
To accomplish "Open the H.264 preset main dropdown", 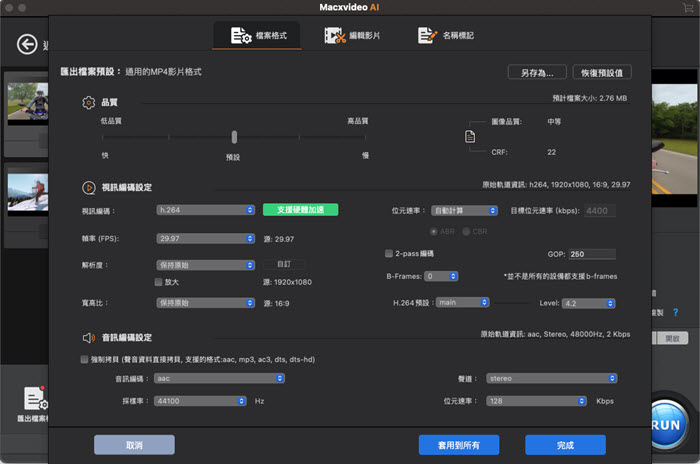I will [462, 302].
